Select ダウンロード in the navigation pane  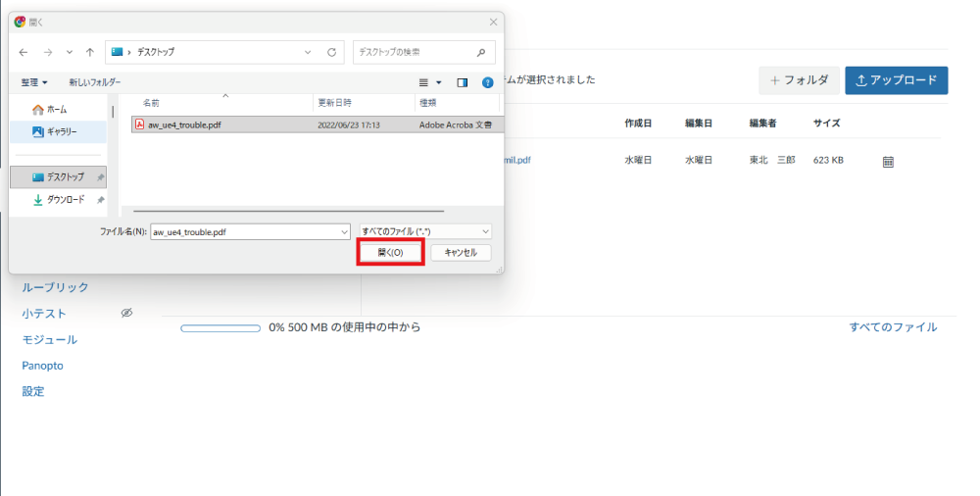point(59,200)
